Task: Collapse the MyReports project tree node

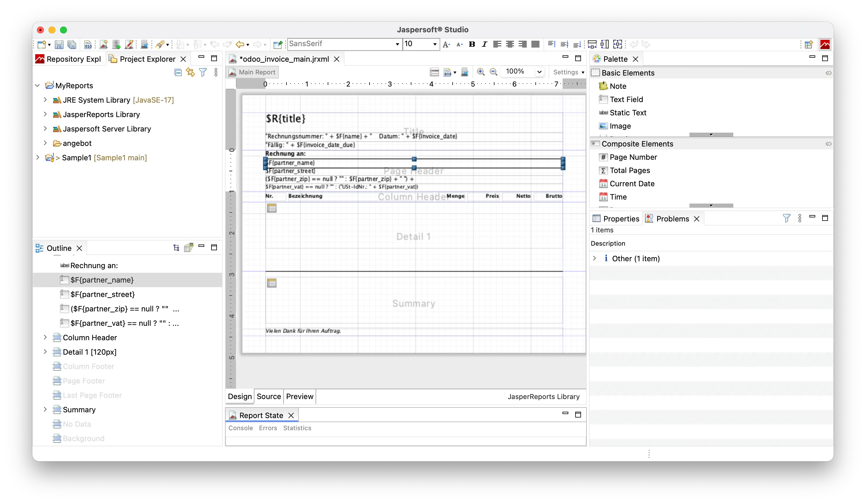Action: pos(38,86)
